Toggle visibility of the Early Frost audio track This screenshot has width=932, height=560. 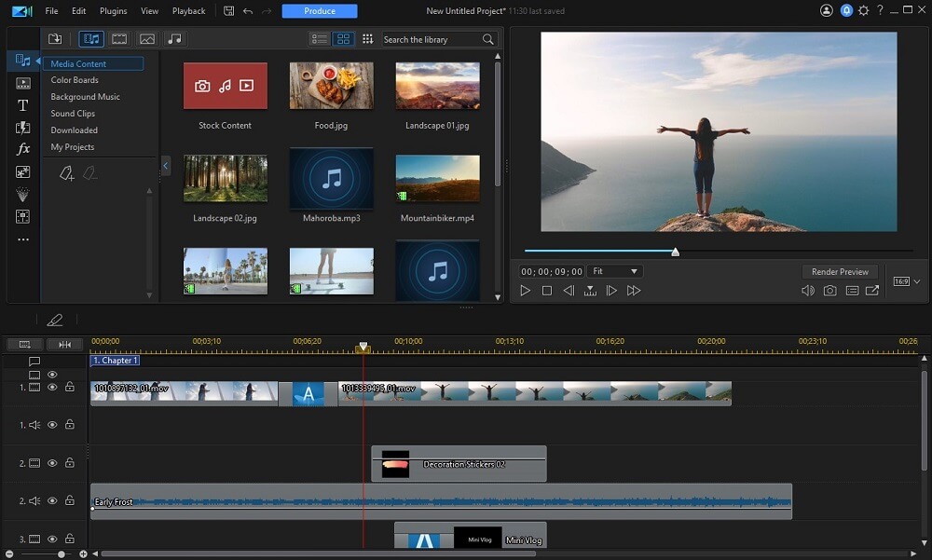pos(53,500)
